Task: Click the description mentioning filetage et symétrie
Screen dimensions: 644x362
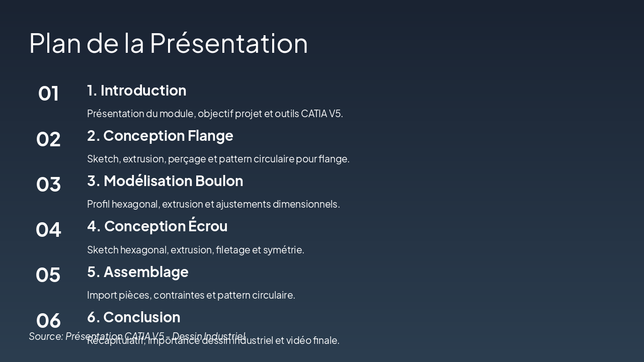Action: (195, 250)
